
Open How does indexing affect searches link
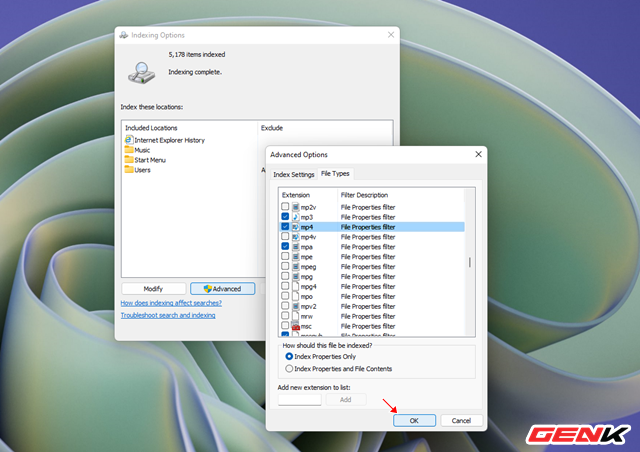click(171, 303)
